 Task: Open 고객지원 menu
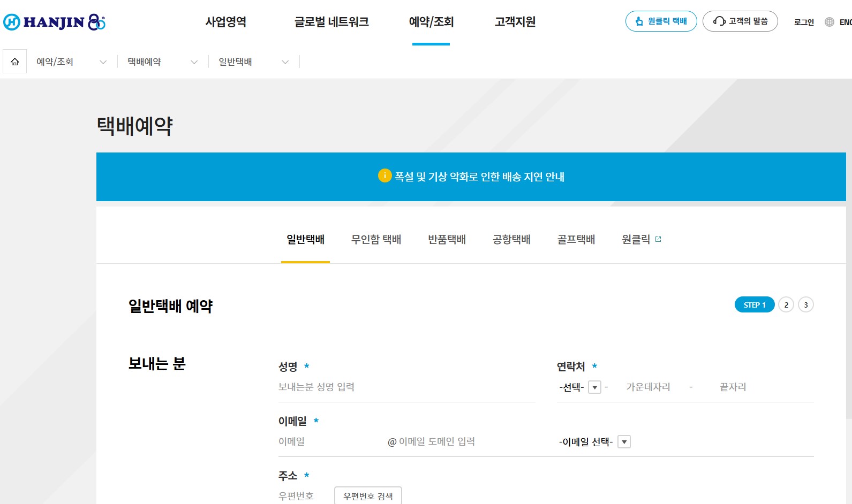(x=515, y=22)
